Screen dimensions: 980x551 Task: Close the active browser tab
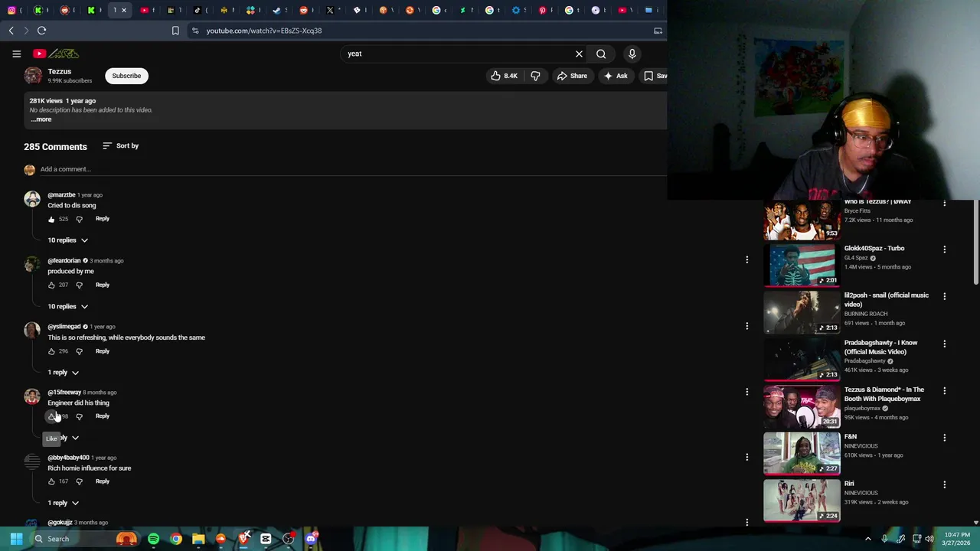(124, 10)
